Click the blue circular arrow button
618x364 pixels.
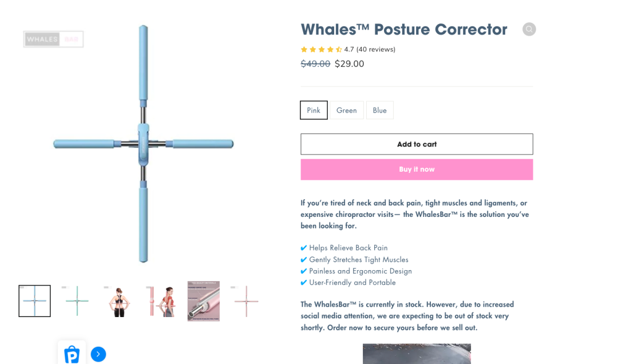click(x=98, y=354)
